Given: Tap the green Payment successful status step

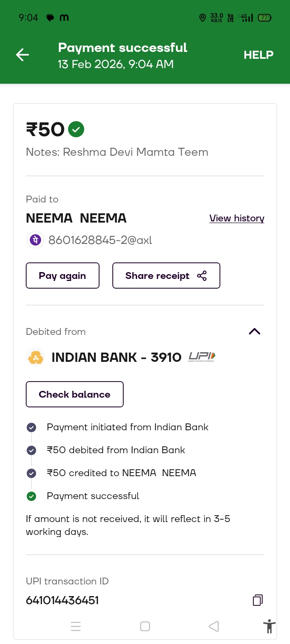Looking at the screenshot, I should pyautogui.click(x=93, y=496).
